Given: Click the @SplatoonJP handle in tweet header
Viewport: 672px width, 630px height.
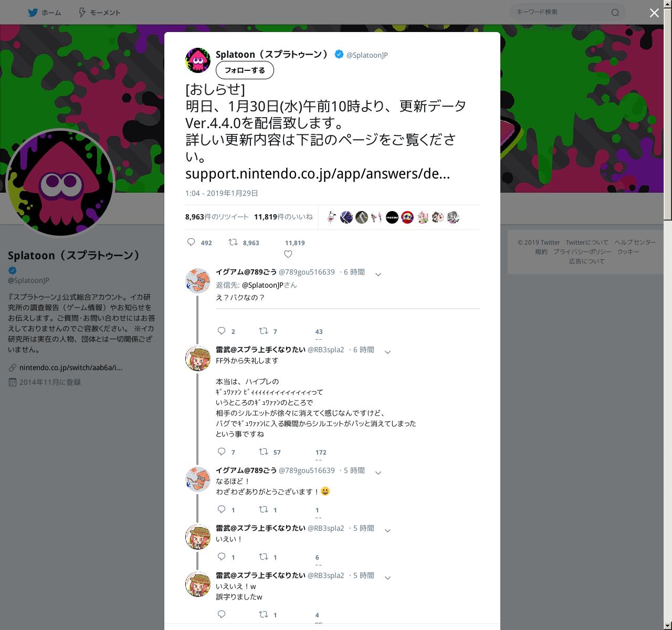Looking at the screenshot, I should coord(367,55).
